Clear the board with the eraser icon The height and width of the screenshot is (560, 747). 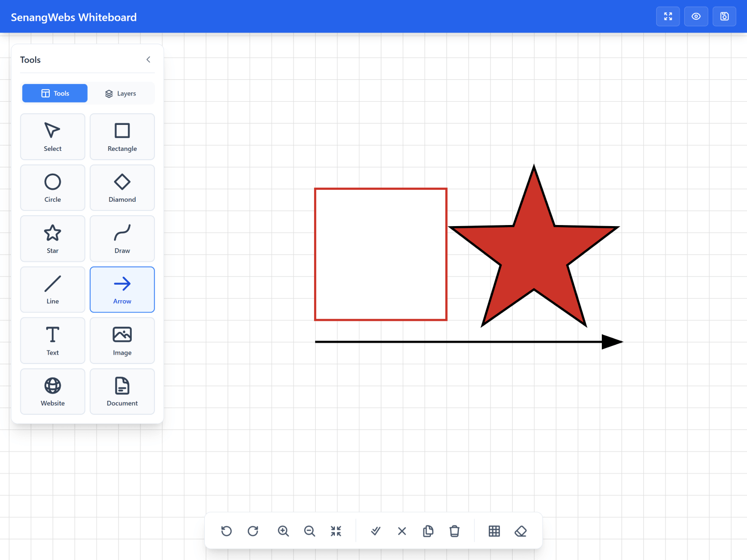pyautogui.click(x=520, y=531)
